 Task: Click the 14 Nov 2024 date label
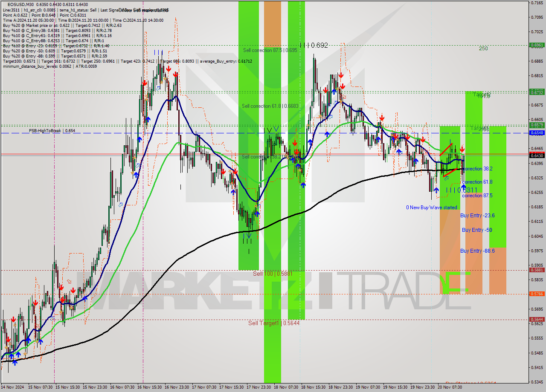tap(12, 387)
